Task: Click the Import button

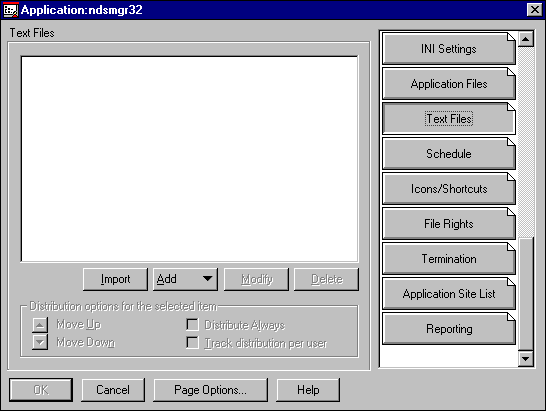Action: [115, 279]
